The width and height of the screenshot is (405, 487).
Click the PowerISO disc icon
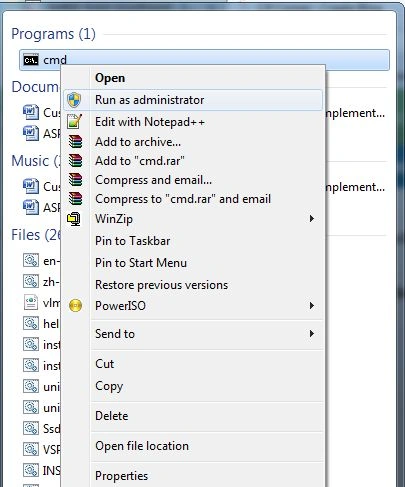click(x=75, y=306)
